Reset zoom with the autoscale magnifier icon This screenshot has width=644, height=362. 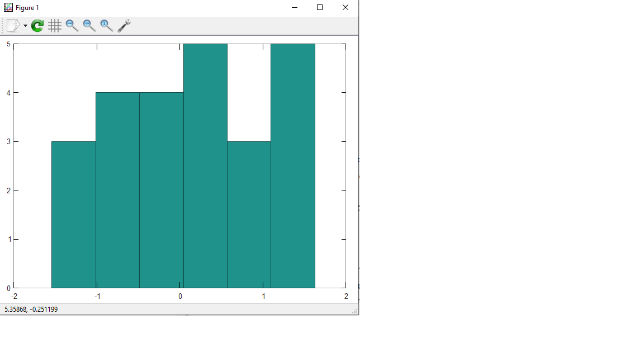point(107,26)
